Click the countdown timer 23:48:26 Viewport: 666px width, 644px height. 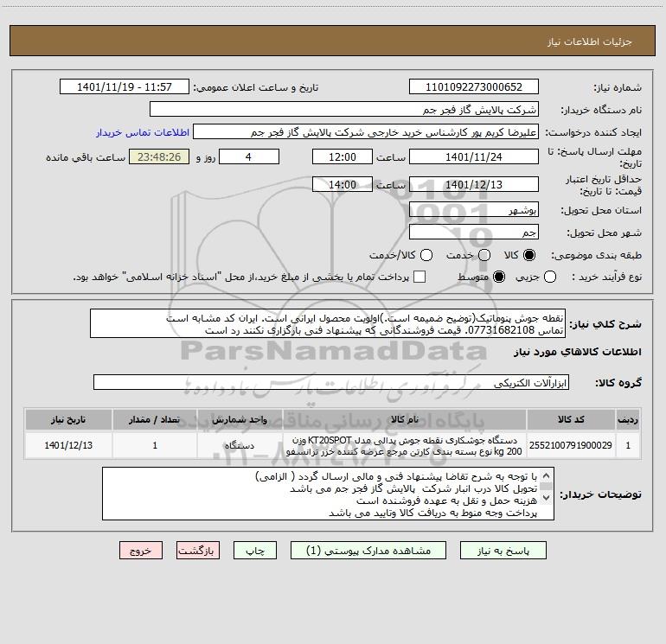pyautogui.click(x=159, y=156)
